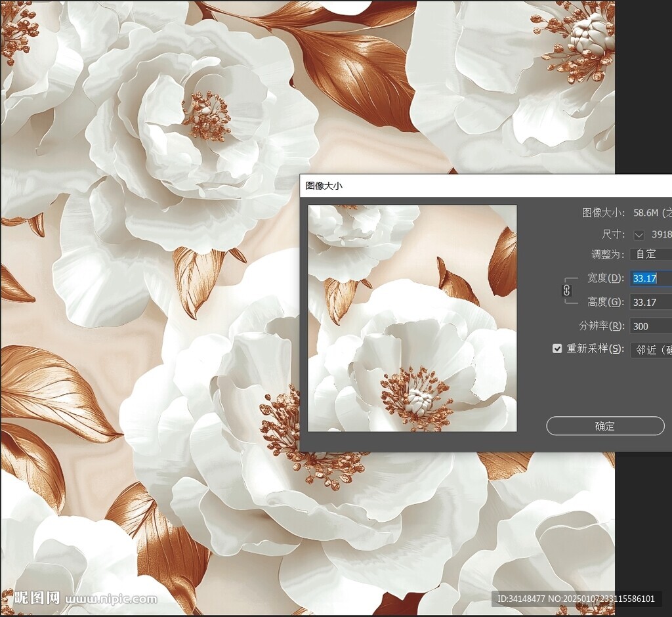Click the ID number text at bottom
The height and width of the screenshot is (617, 672).
pyautogui.click(x=576, y=599)
